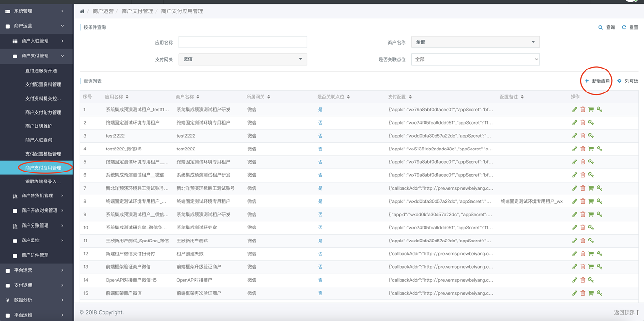644x321 pixels.
Task: Click the 租户创建失败 merchant name cell
Action: [190, 254]
